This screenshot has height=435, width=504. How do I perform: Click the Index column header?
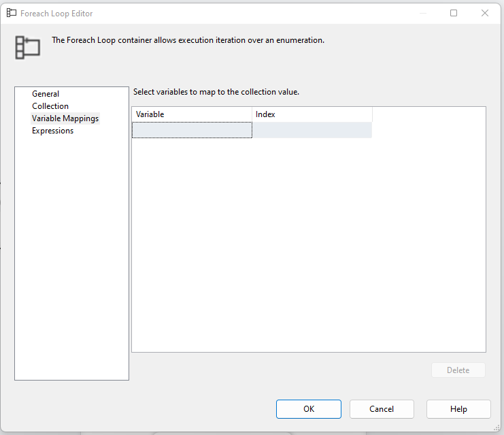tap(312, 114)
